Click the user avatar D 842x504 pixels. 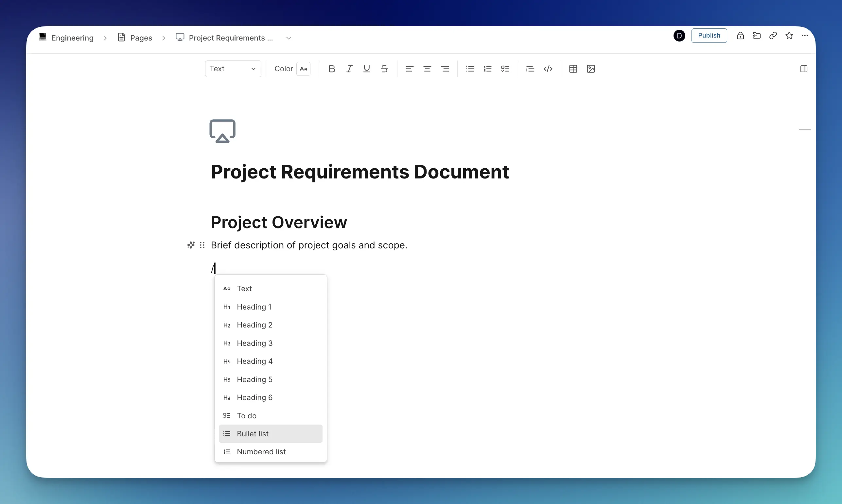pyautogui.click(x=679, y=36)
